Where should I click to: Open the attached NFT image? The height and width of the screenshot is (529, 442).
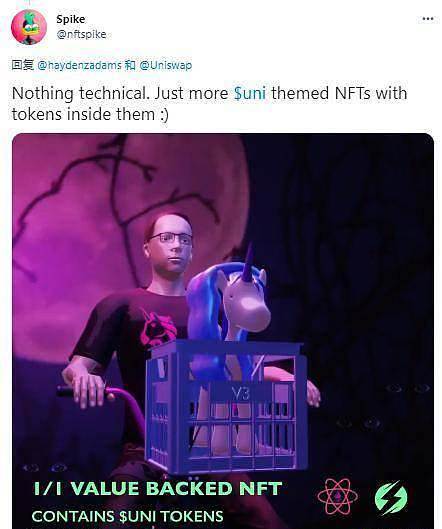223,331
